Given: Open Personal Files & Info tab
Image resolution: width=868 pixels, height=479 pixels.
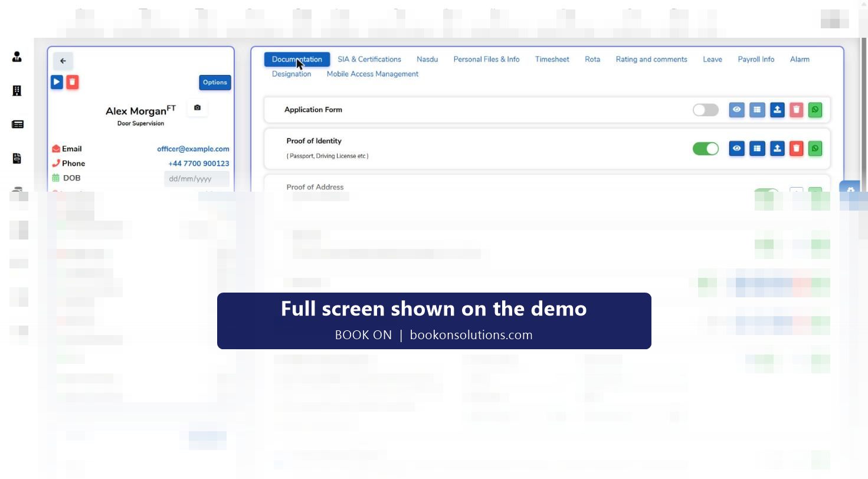Looking at the screenshot, I should click(486, 59).
